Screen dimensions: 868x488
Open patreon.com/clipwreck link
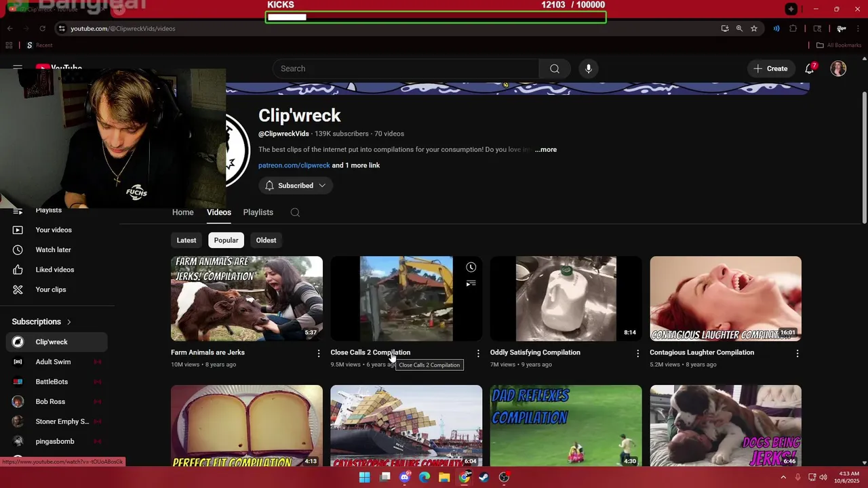pos(294,165)
